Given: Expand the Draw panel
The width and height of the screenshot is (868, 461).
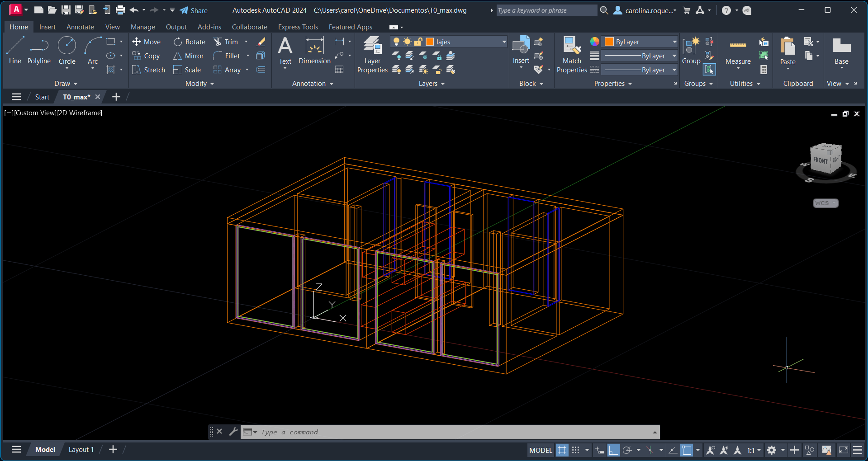Looking at the screenshot, I should click(66, 84).
